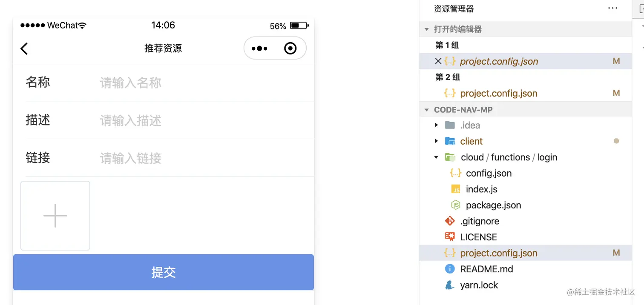This screenshot has height=305, width=644.
Task: Expand the .idea folder arrow
Action: pos(436,125)
